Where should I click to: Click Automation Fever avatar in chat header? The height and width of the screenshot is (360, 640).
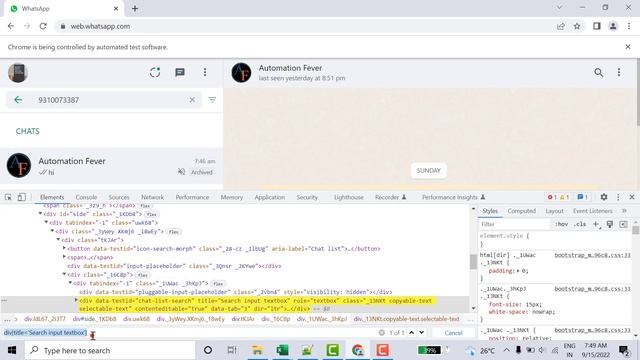click(241, 73)
